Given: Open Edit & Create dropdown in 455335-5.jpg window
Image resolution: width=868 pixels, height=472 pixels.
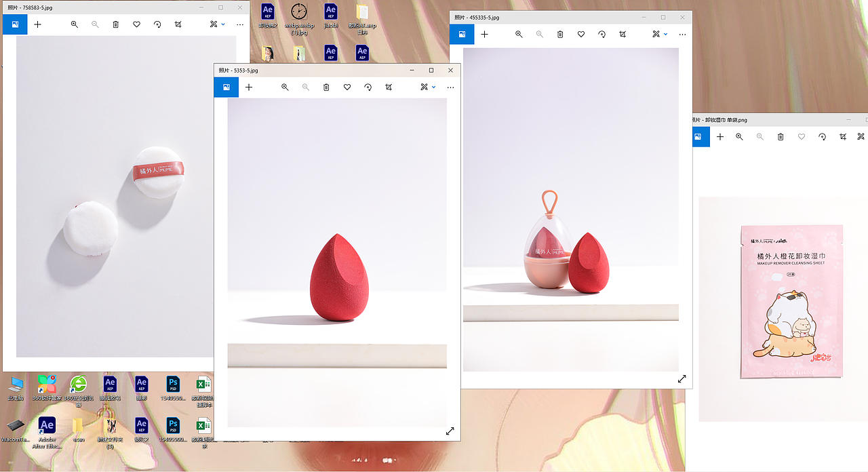Looking at the screenshot, I should click(x=660, y=34).
